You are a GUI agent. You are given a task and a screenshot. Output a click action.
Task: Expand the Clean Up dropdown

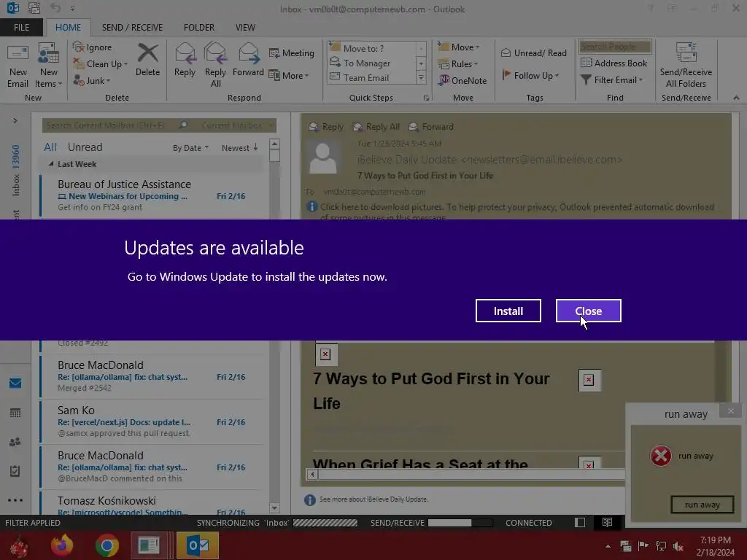125,64
